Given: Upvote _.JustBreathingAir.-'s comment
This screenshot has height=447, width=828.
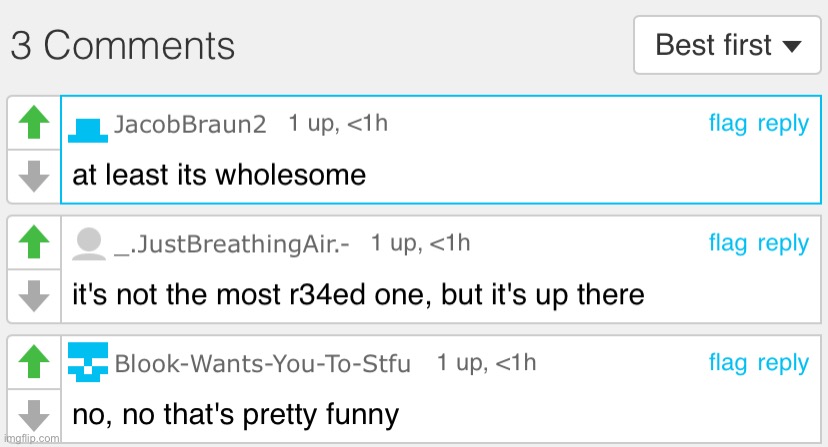Looking at the screenshot, I should click(34, 241).
